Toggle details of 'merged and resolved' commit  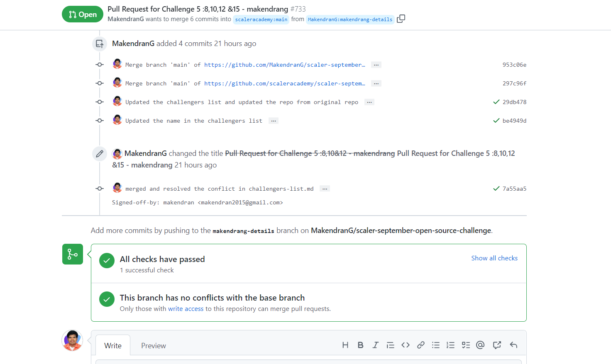click(325, 189)
